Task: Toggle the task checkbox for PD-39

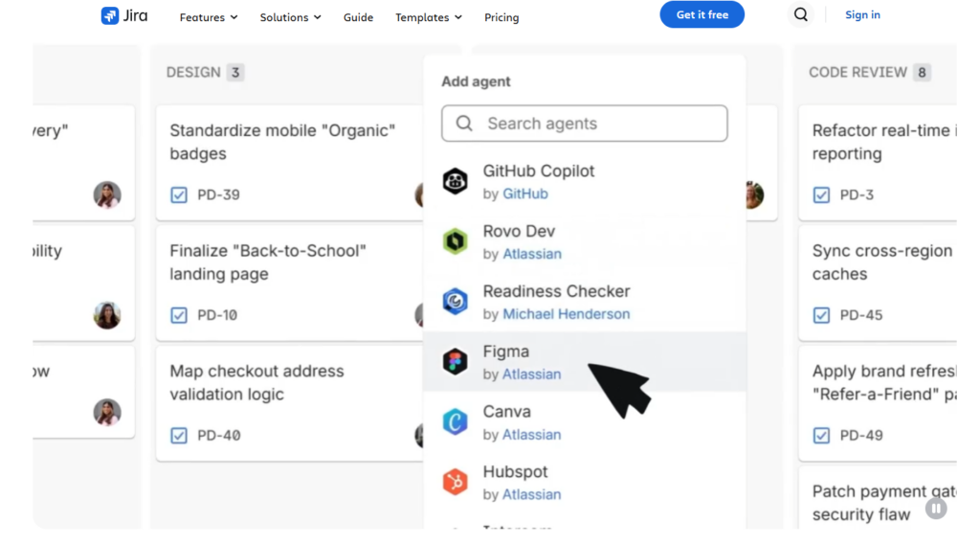Action: (x=179, y=195)
